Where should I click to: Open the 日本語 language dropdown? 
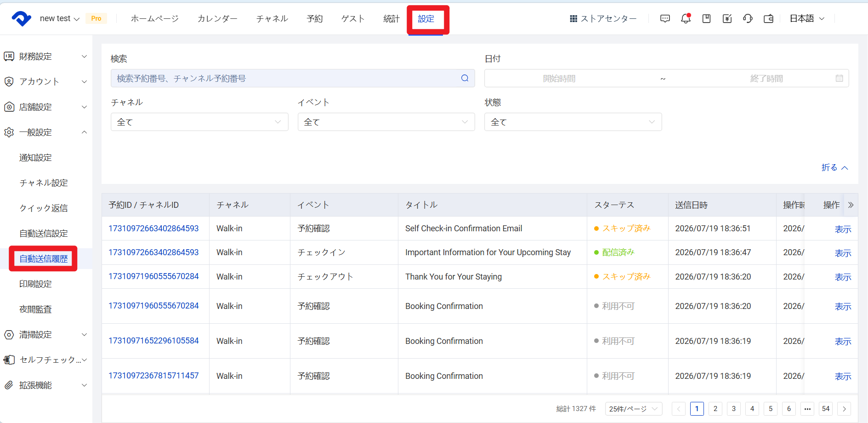tap(807, 19)
